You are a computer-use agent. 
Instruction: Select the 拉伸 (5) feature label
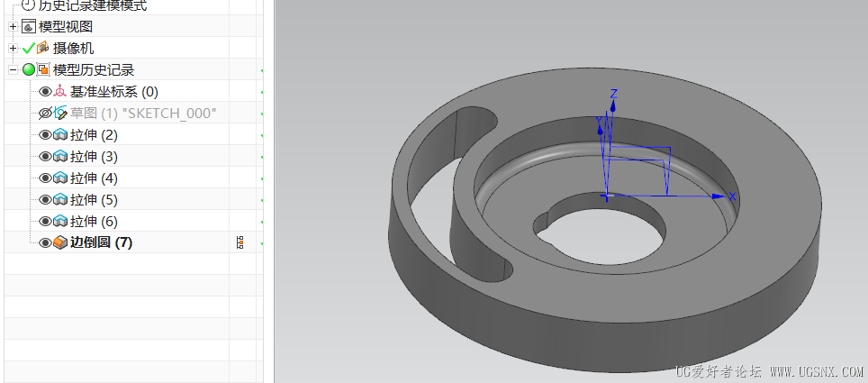(x=94, y=199)
